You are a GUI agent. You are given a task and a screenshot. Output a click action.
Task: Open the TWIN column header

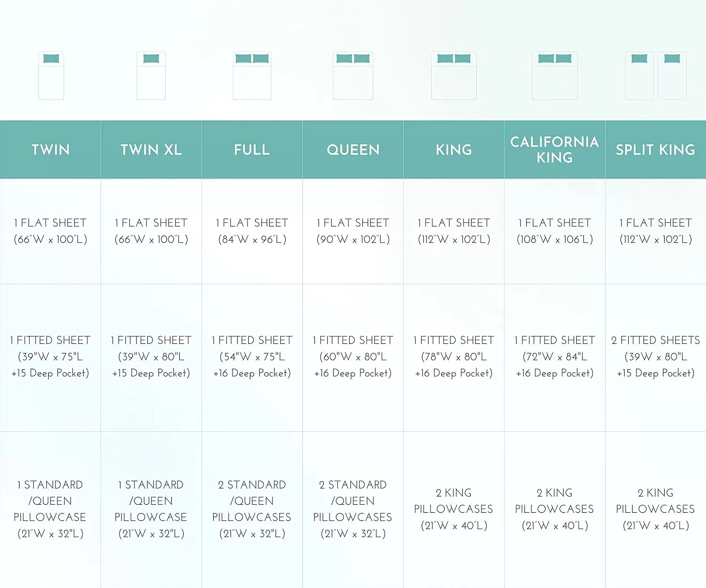point(50,150)
